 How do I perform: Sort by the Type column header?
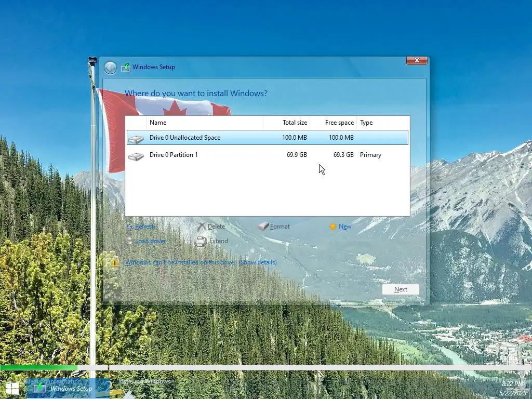pos(383,123)
